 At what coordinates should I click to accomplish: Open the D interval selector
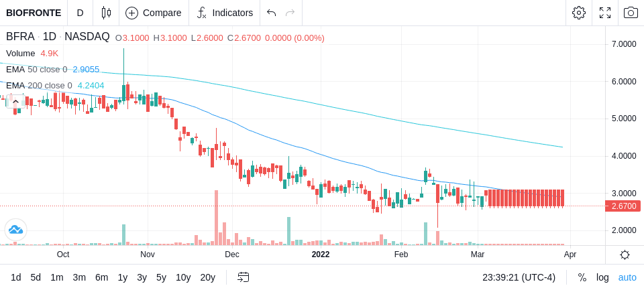(x=80, y=13)
